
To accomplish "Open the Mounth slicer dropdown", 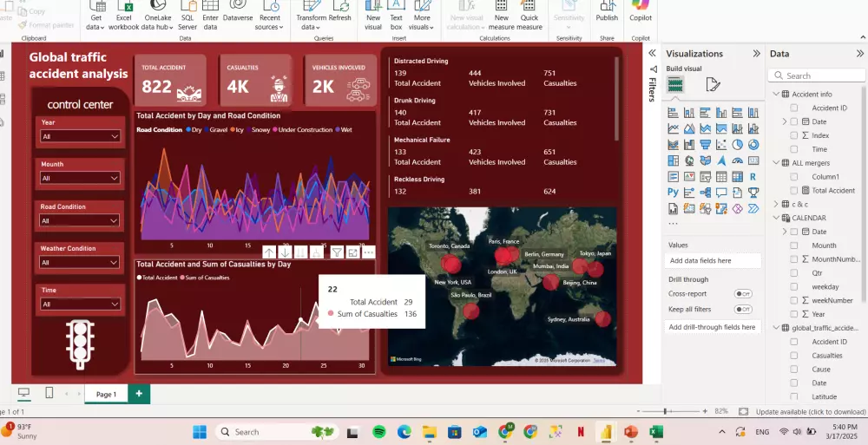I will click(80, 178).
